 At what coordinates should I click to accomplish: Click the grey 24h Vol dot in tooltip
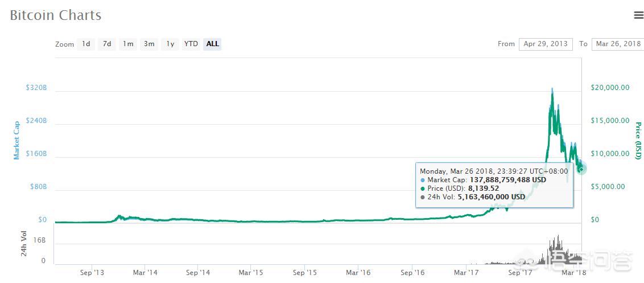pos(422,197)
